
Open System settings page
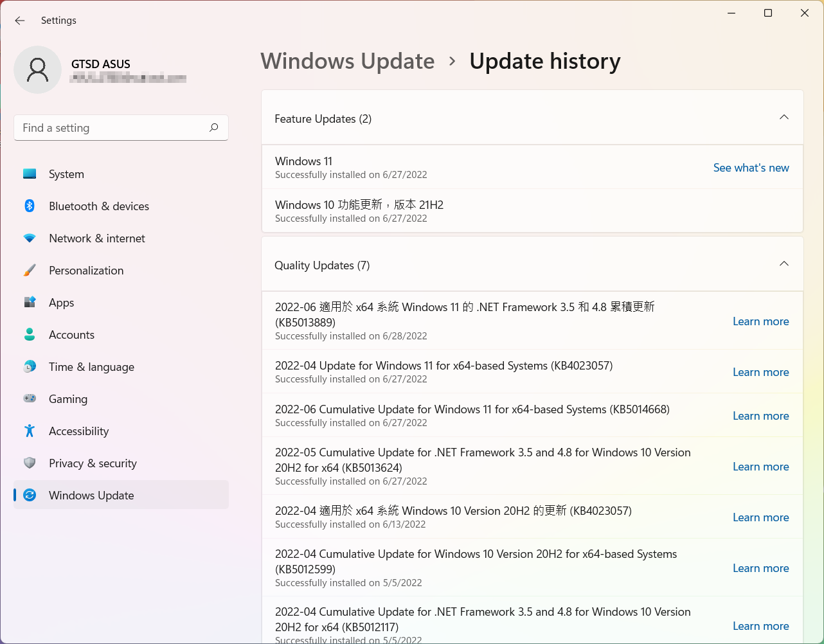[x=121, y=174]
